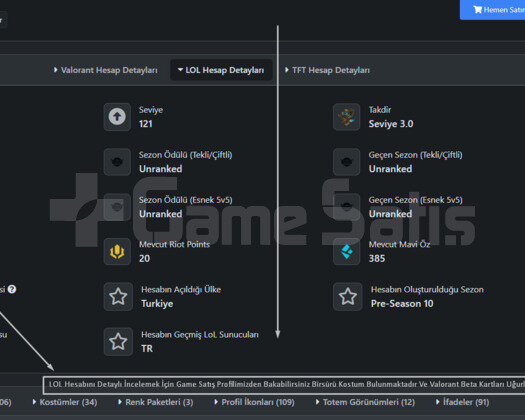This screenshot has width=525, height=420.
Task: Click the Mevcut Riot Points icon
Action: [x=117, y=252]
